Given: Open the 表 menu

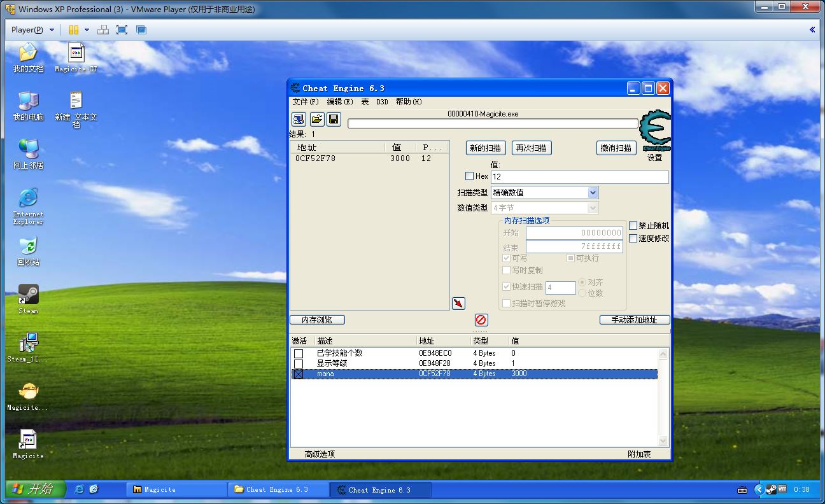Looking at the screenshot, I should click(x=365, y=102).
